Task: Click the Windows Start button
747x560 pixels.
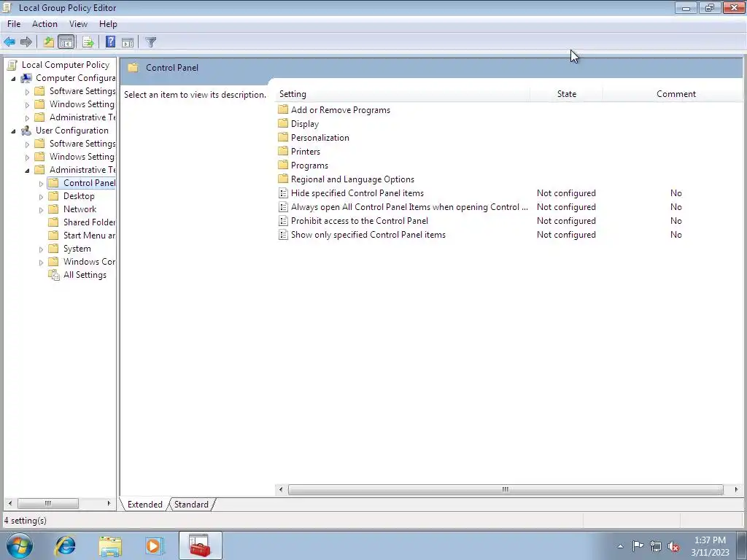Action: [x=20, y=545]
